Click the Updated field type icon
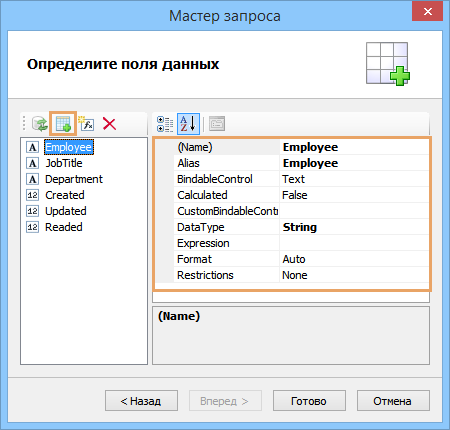 [x=32, y=211]
